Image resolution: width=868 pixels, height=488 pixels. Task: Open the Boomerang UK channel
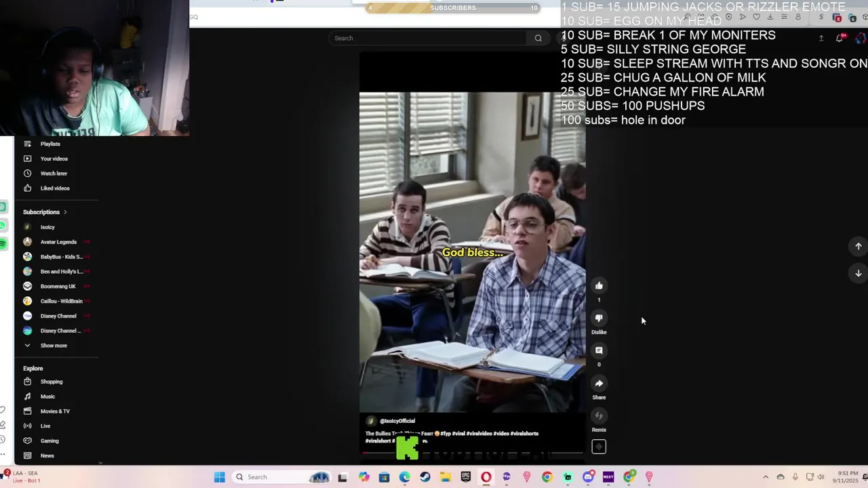pyautogui.click(x=58, y=286)
